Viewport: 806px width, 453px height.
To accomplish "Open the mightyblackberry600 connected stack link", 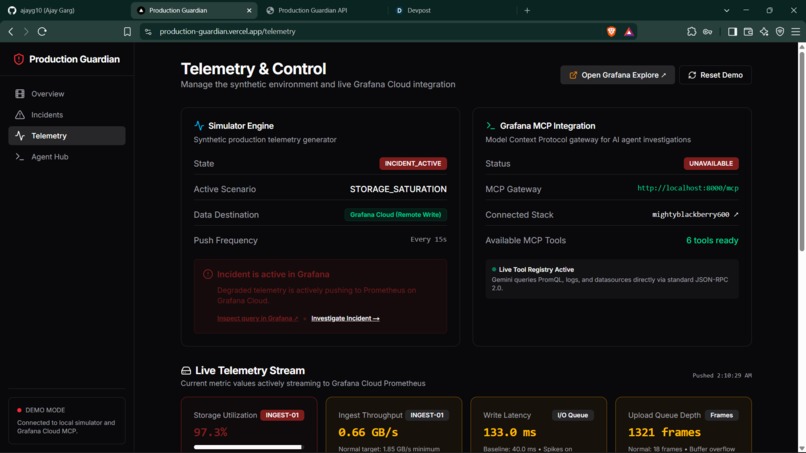I will (x=695, y=214).
